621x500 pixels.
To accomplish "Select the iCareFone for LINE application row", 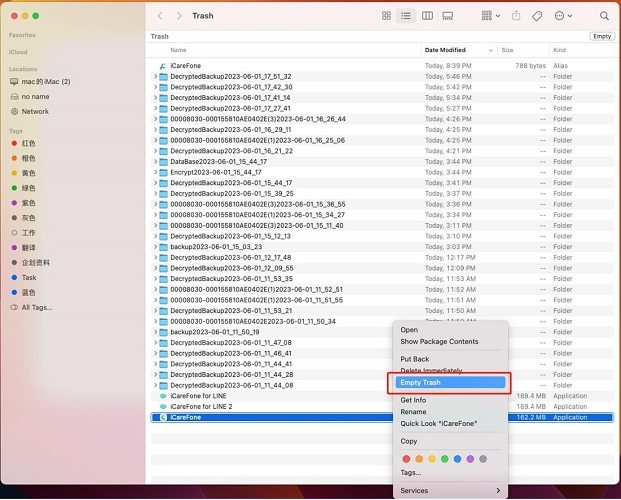I will pos(382,396).
